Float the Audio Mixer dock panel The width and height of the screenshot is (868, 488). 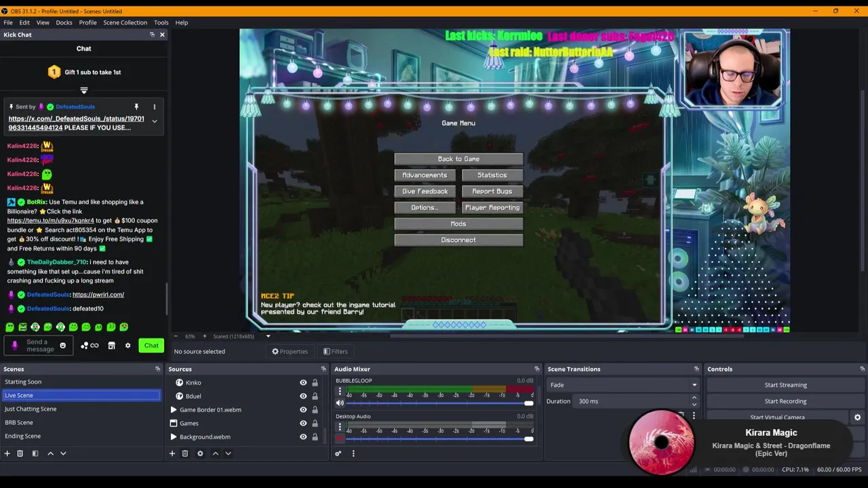537,369
